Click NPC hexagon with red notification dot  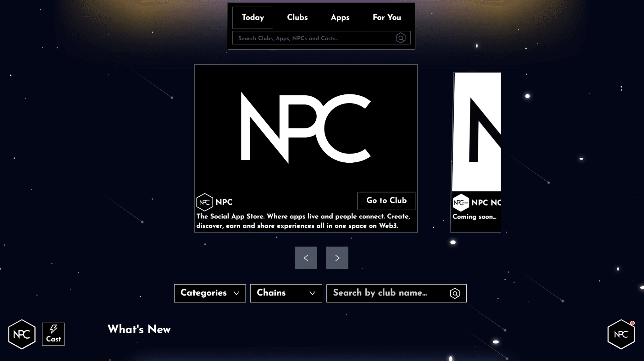point(621,334)
